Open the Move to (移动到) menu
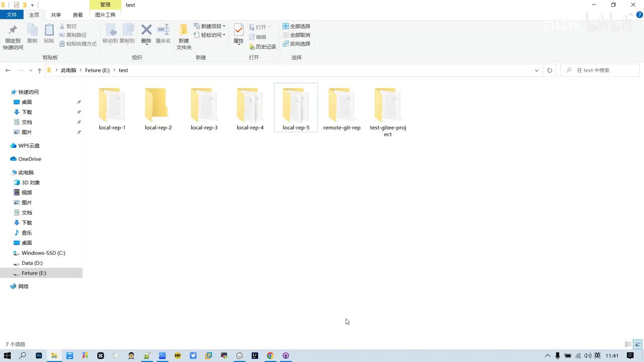 [x=110, y=34]
